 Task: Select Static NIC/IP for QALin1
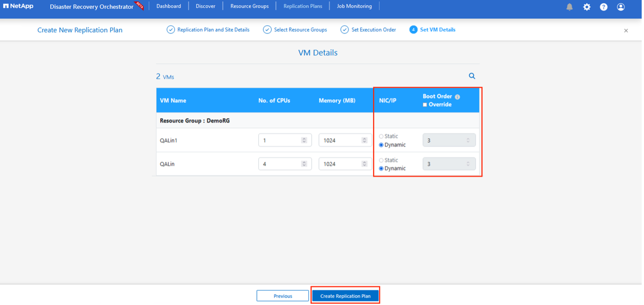point(381,137)
